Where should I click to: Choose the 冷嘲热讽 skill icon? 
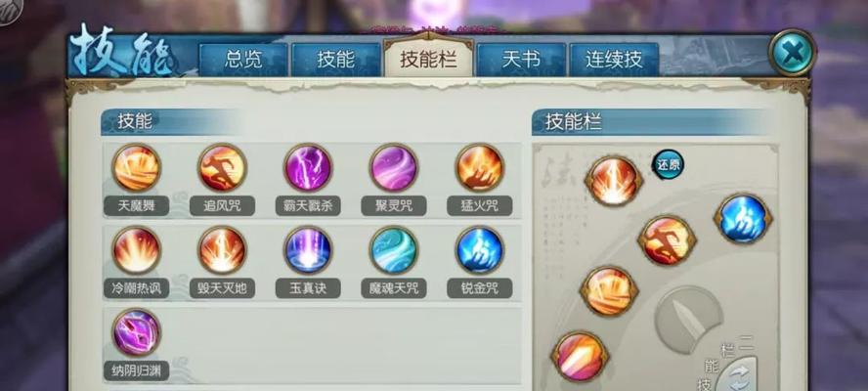click(x=136, y=250)
